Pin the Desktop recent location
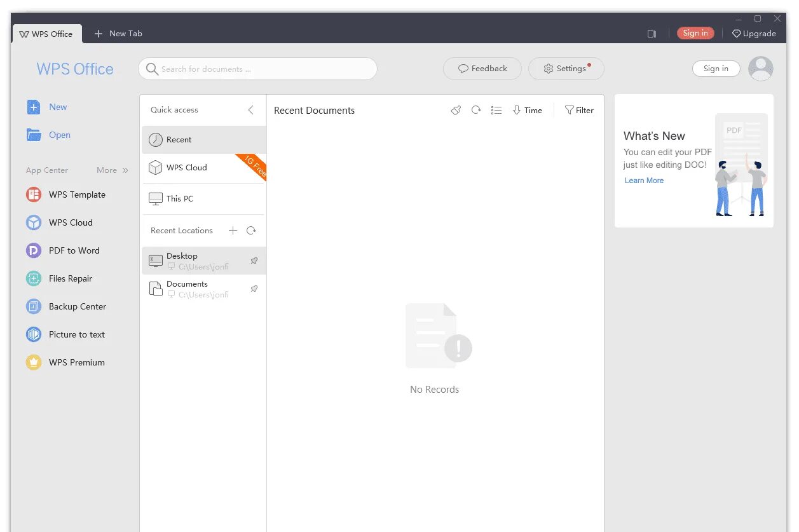 pos(254,261)
